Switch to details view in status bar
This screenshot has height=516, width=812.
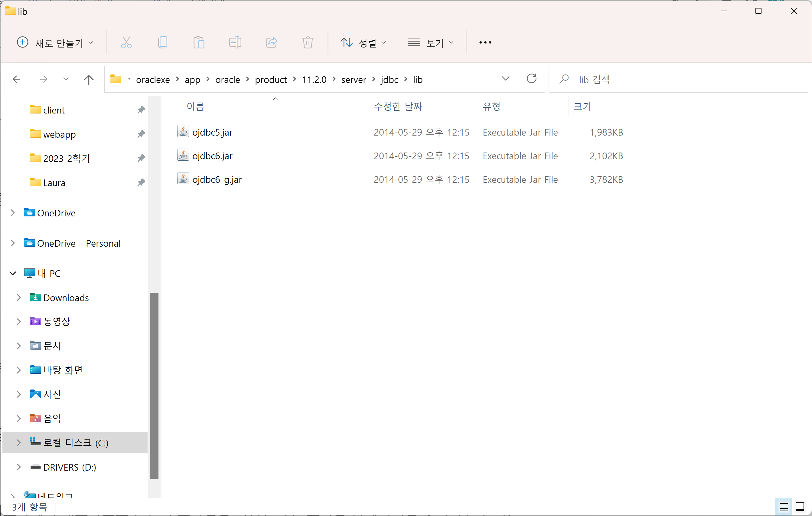783,507
